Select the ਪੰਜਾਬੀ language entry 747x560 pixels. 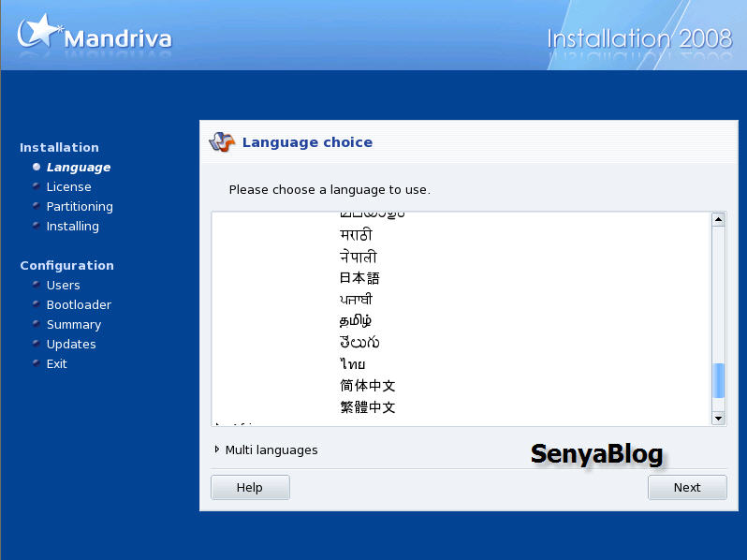click(x=356, y=300)
